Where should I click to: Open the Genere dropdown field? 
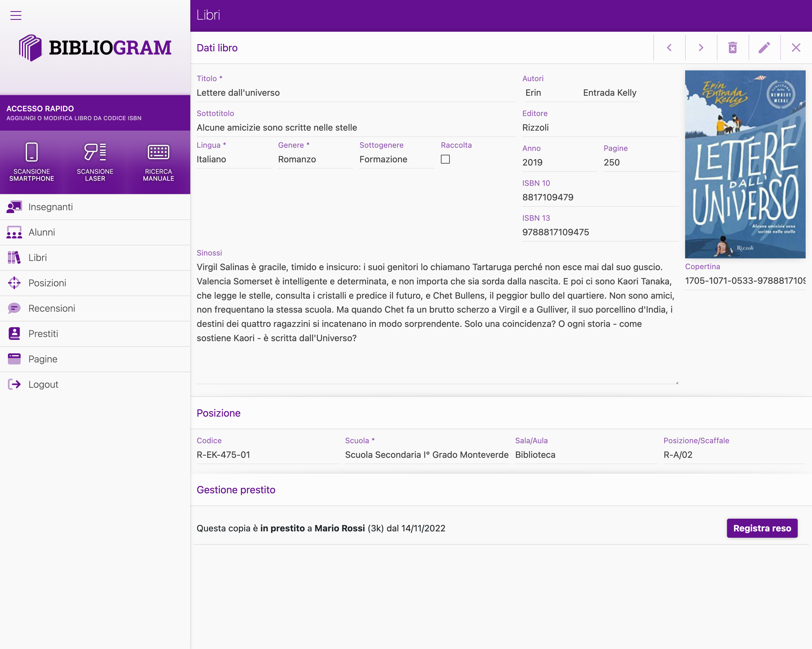tap(315, 159)
